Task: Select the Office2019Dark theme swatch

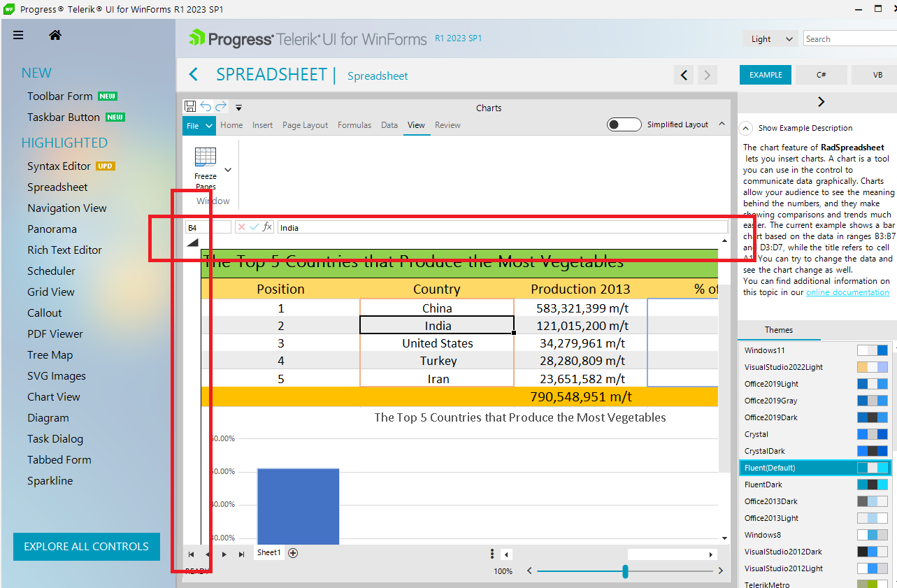Action: 873,417
